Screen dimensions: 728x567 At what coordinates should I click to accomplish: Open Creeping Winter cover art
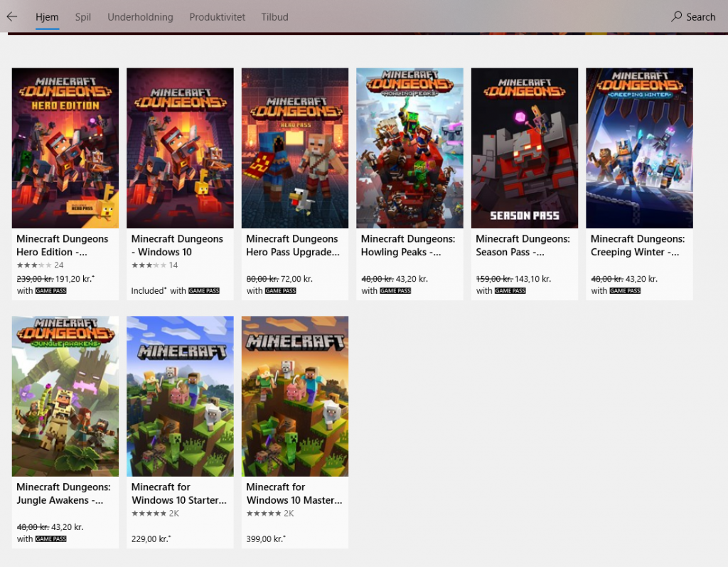click(639, 148)
